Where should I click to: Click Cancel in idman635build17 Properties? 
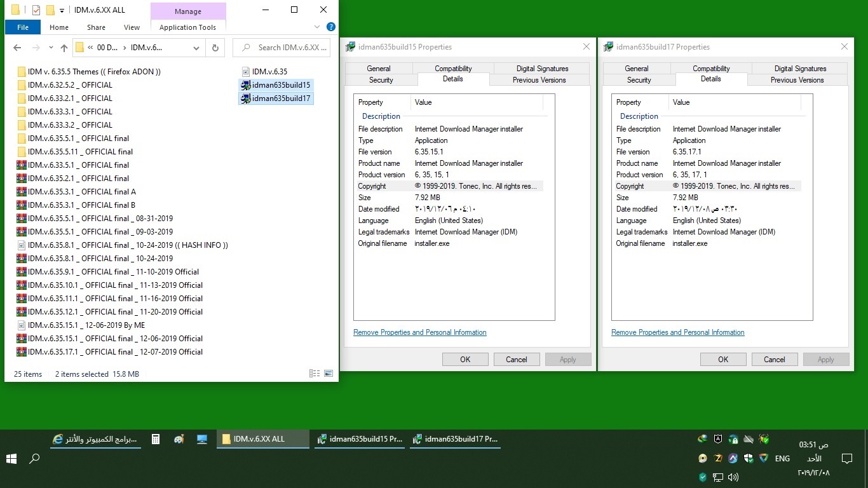pos(775,360)
